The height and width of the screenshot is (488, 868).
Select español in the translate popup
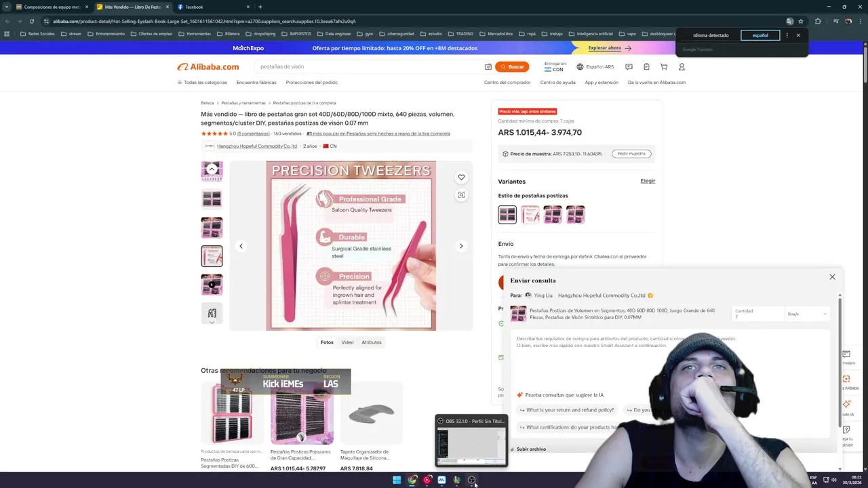click(760, 35)
